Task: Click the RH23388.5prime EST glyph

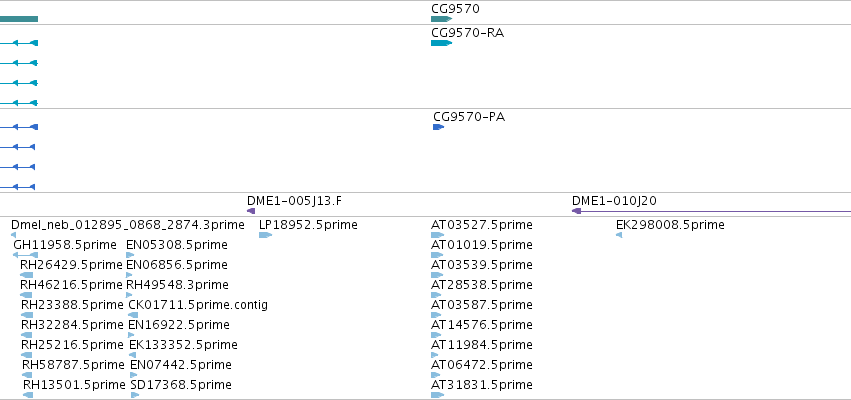Action: [x=27, y=315]
